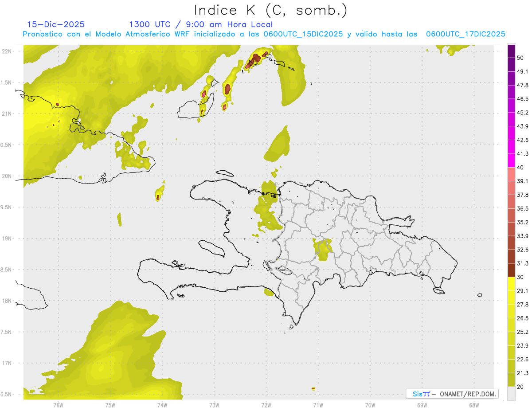This screenshot has height=411, width=532.
Task: Click the latitude label "21N"
Action: pyautogui.click(x=7, y=114)
